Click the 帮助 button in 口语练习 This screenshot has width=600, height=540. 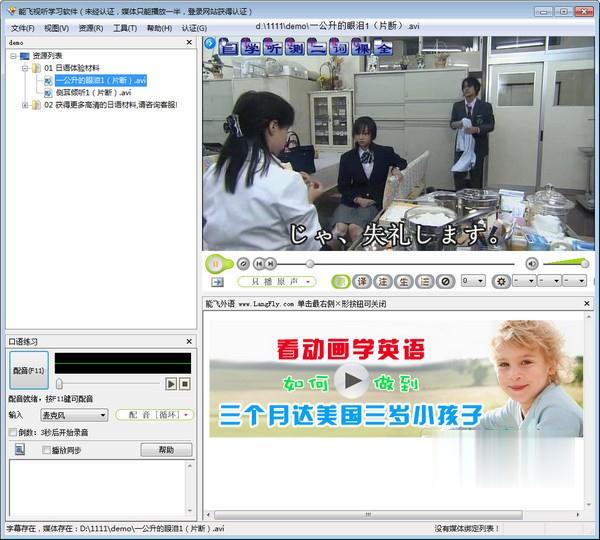[166, 450]
